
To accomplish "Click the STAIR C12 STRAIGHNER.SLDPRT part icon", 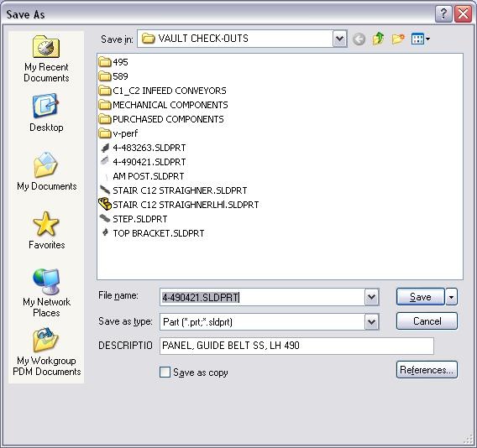I will pyautogui.click(x=105, y=190).
